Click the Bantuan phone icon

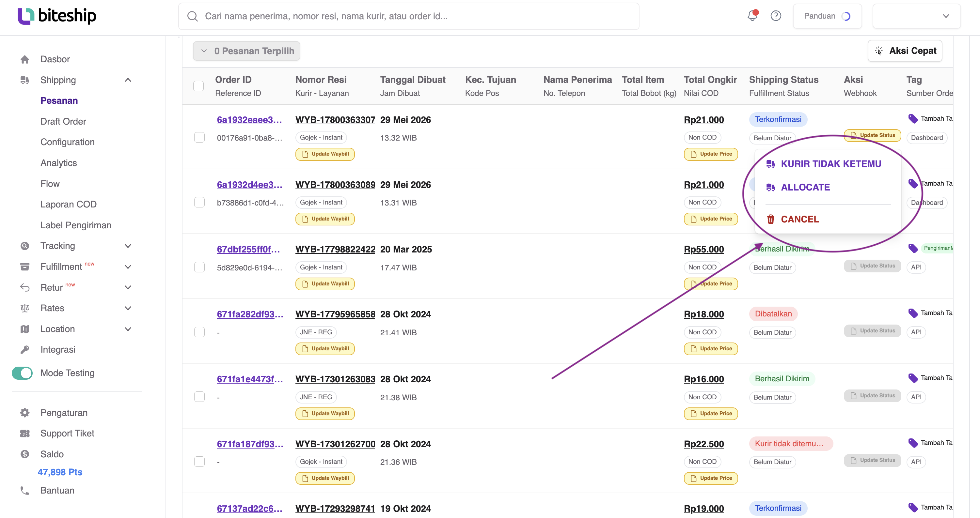click(25, 491)
